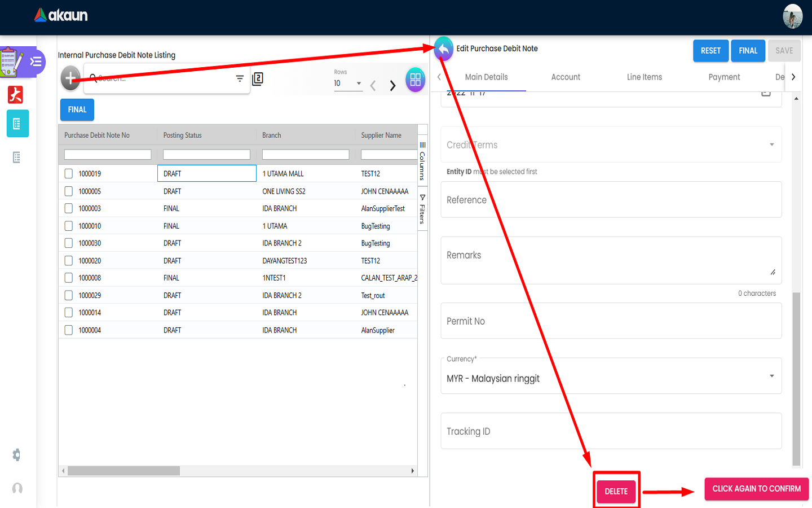The height and width of the screenshot is (508, 812).
Task: Switch to the Line Items tab
Action: coord(645,77)
